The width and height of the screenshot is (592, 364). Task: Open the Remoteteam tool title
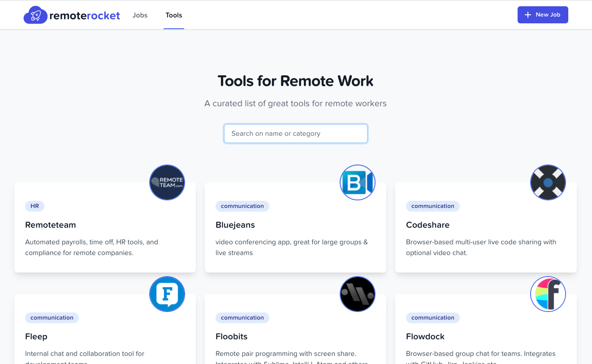coord(51,225)
